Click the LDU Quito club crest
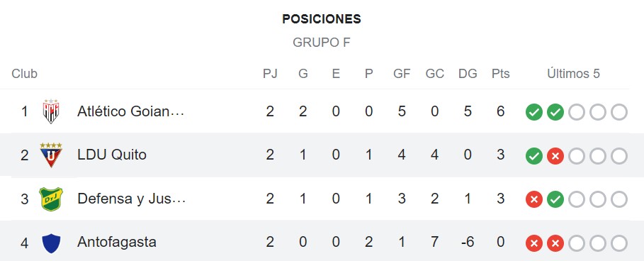The height and width of the screenshot is (261, 644). pyautogui.click(x=51, y=155)
